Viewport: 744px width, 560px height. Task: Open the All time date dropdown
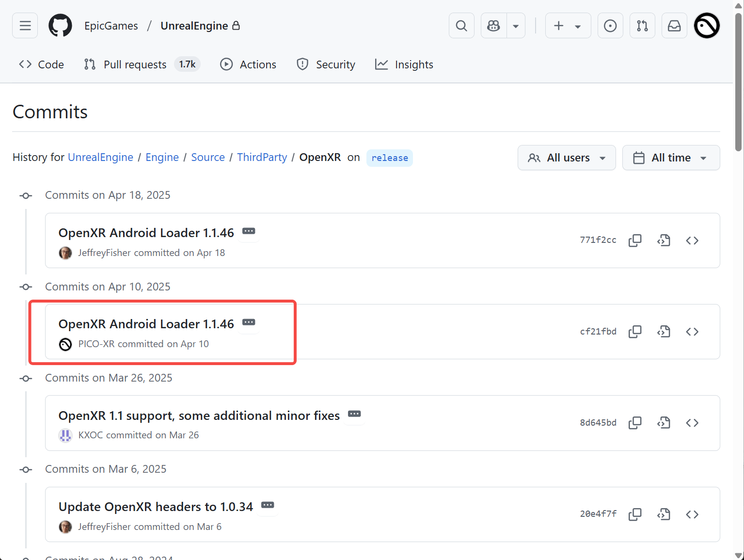pyautogui.click(x=671, y=158)
